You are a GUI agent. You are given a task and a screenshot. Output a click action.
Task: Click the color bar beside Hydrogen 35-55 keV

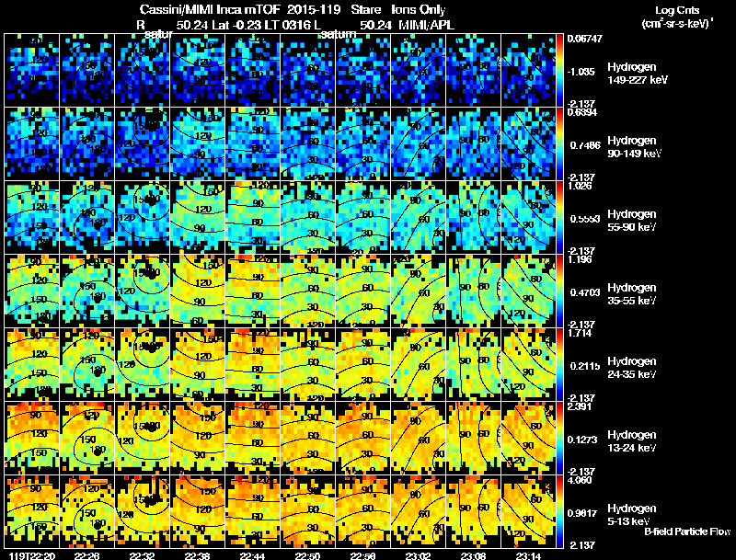pyautogui.click(x=559, y=291)
